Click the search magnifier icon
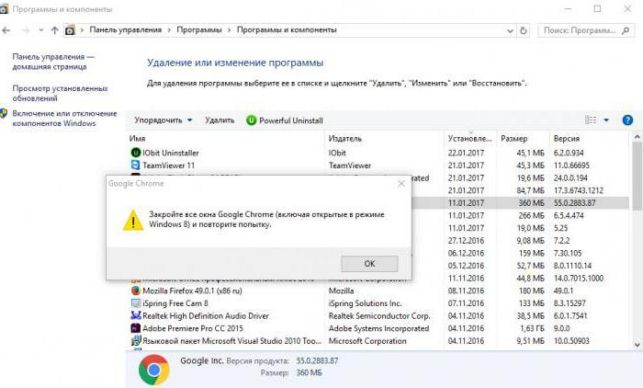The height and width of the screenshot is (388, 643). [x=625, y=30]
